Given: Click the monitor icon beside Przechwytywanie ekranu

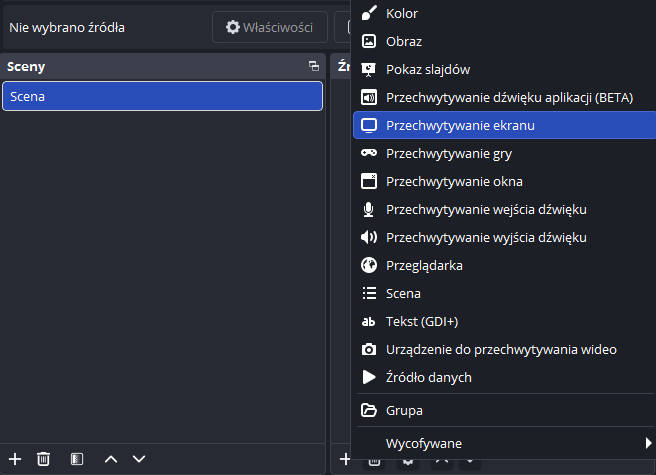Looking at the screenshot, I should (x=369, y=126).
